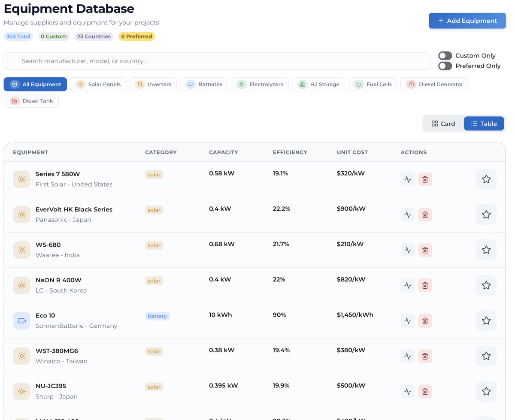Viewport: 515px width, 420px height.
Task: Show H2 Storage equipment
Action: [318, 85]
